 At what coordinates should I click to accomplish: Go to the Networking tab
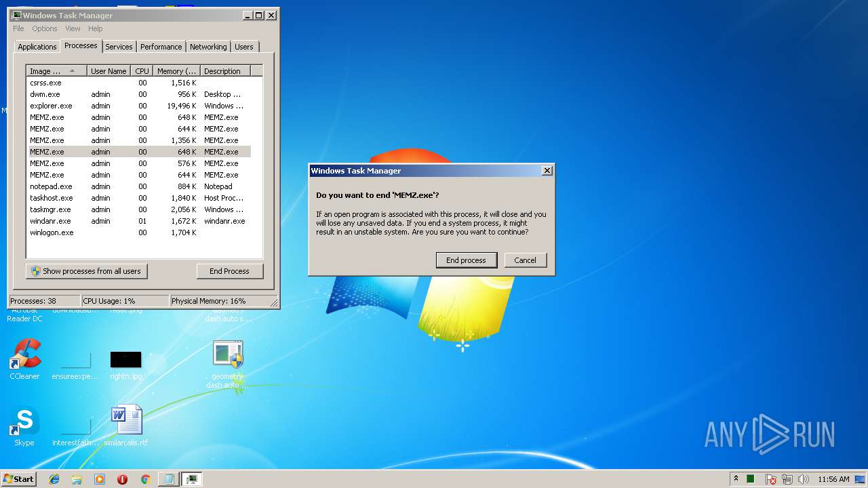click(208, 47)
